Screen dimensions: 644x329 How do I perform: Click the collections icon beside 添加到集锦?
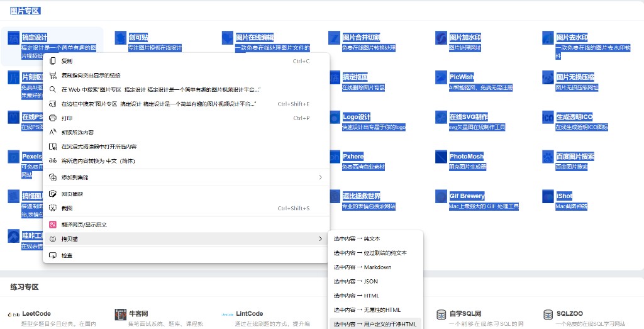pos(53,177)
